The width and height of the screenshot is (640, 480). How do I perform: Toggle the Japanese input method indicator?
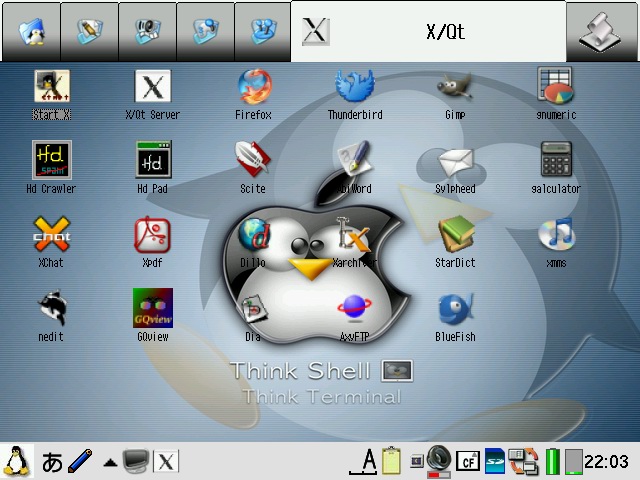(52, 461)
